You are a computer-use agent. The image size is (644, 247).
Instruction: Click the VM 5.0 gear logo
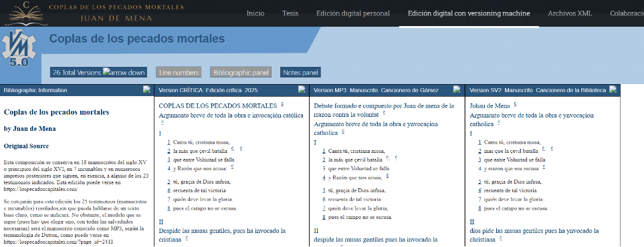point(18,48)
